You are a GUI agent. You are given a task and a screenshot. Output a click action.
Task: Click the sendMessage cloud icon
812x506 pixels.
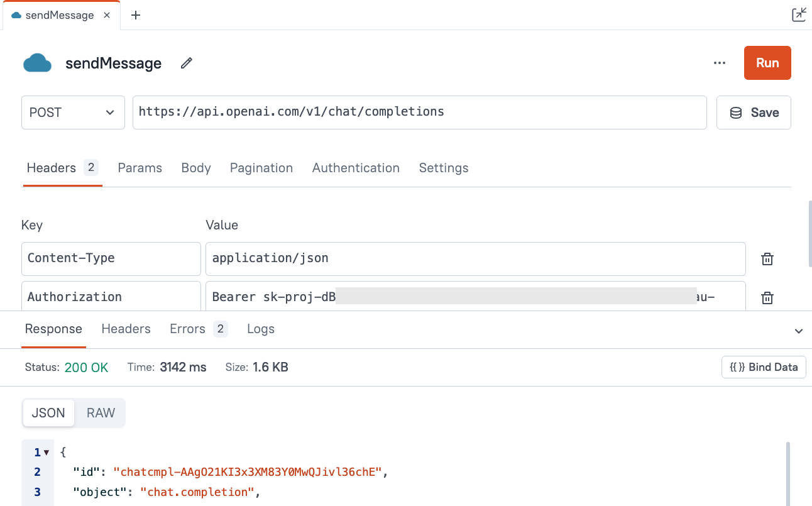click(x=37, y=63)
